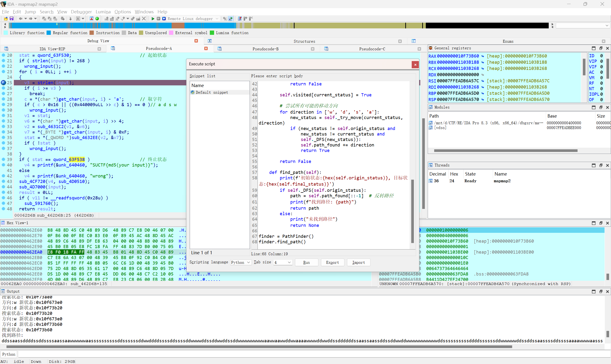
Task: Click the Jump back arrow icon
Action: pyautogui.click(x=21, y=19)
